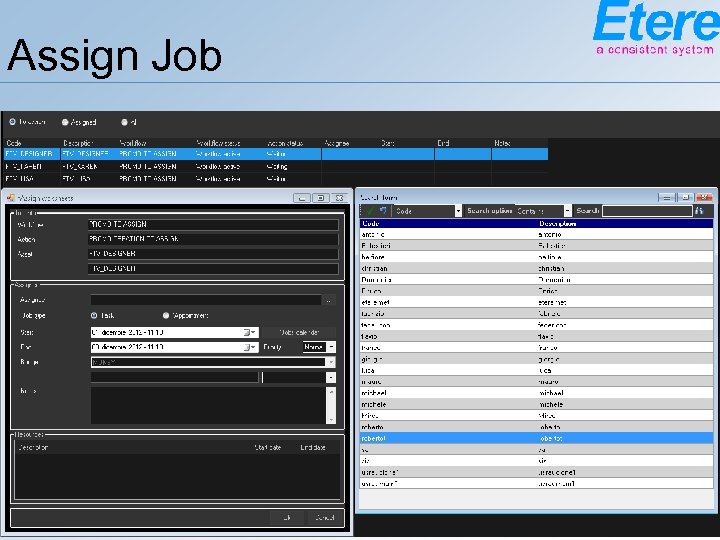Click the OK button in Assign worksheets

click(287, 518)
